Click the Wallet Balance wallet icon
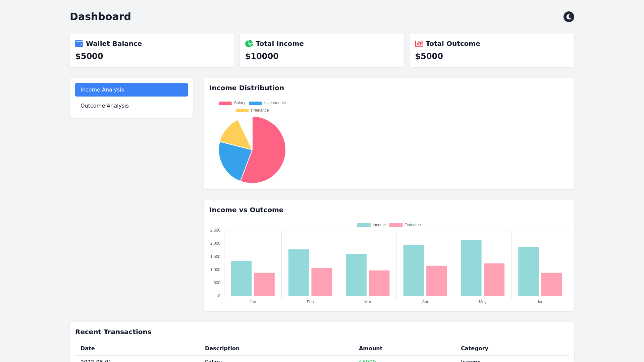644x362 pixels. 79,44
